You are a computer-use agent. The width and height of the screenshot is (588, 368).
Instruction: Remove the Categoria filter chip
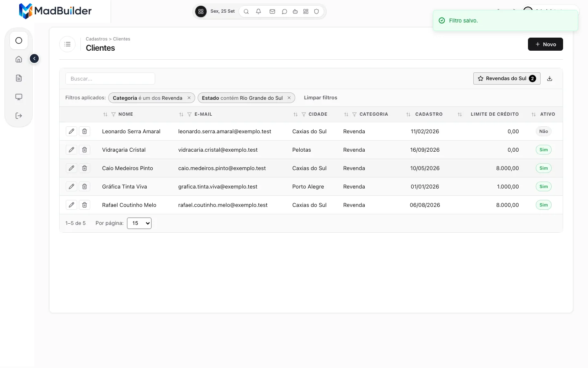(189, 98)
